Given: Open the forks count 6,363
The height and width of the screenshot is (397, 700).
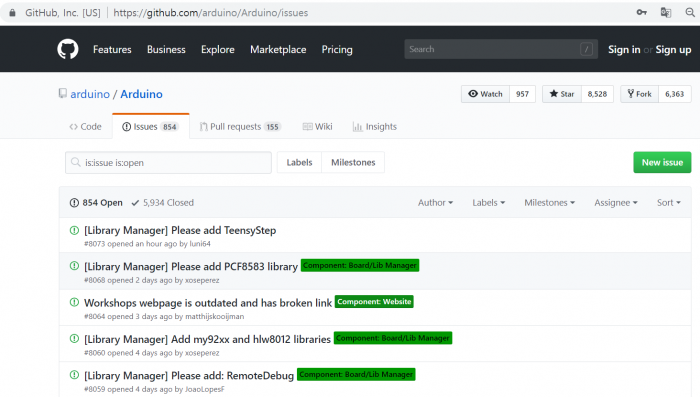Looking at the screenshot, I should click(x=675, y=94).
